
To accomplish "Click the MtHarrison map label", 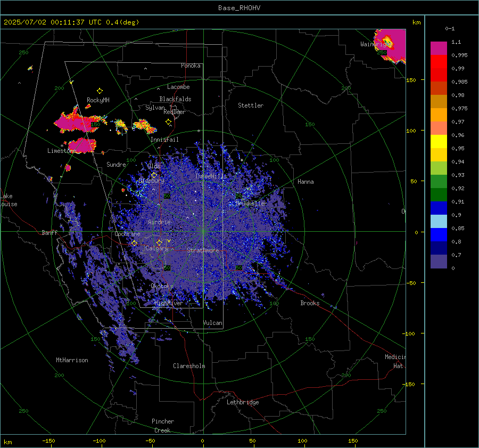I will [72, 360].
